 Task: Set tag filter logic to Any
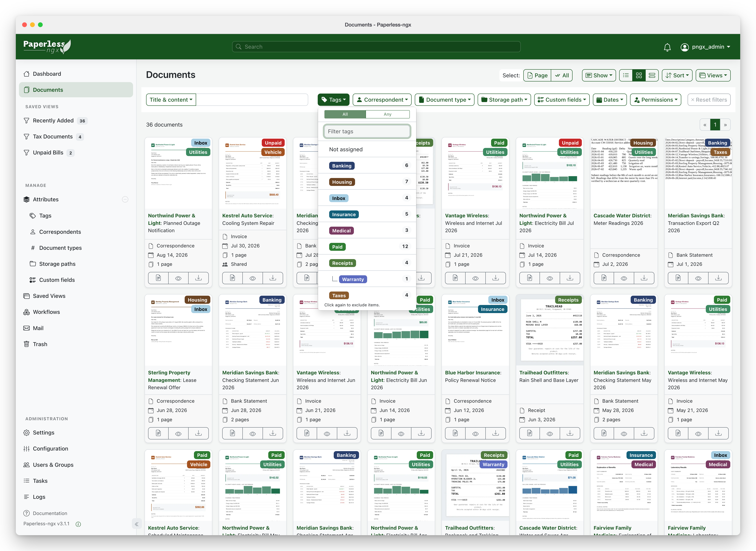388,114
